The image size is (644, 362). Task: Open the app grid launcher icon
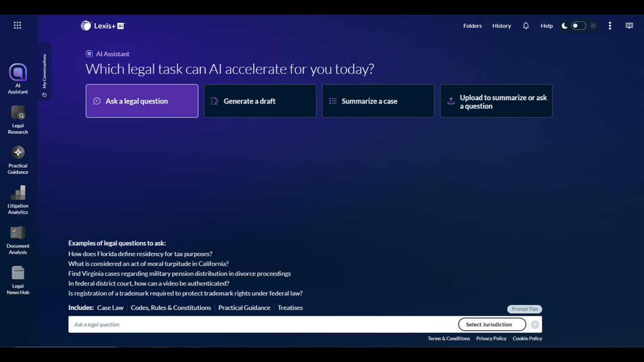click(x=18, y=26)
